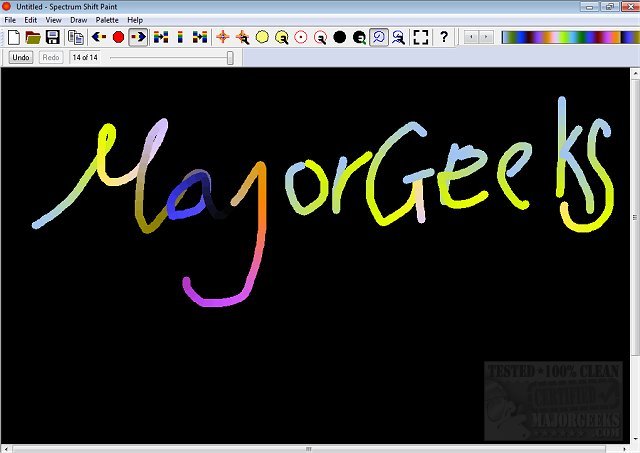Open the Draw menu
This screenshot has width=640, height=453.
(78, 20)
